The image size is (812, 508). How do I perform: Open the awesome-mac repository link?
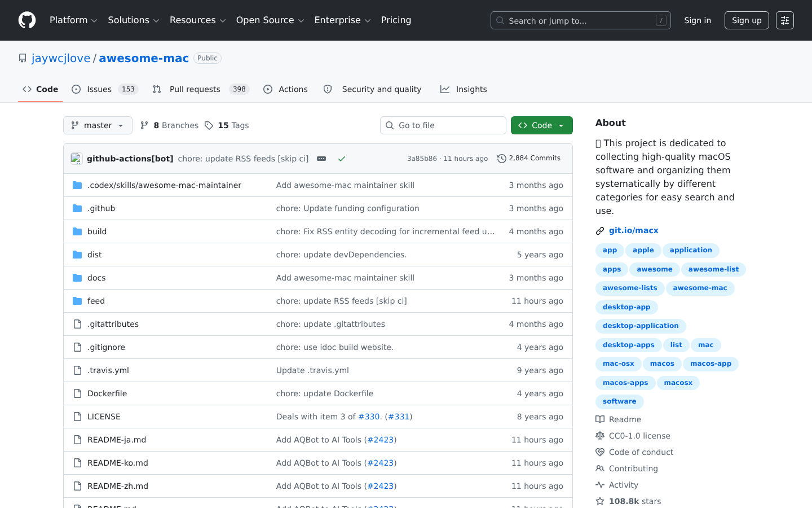pos(144,58)
